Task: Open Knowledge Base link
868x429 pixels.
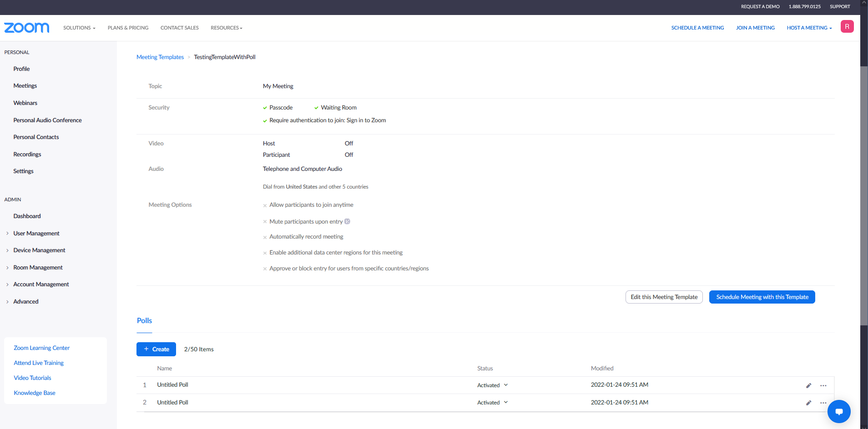Action: tap(35, 393)
